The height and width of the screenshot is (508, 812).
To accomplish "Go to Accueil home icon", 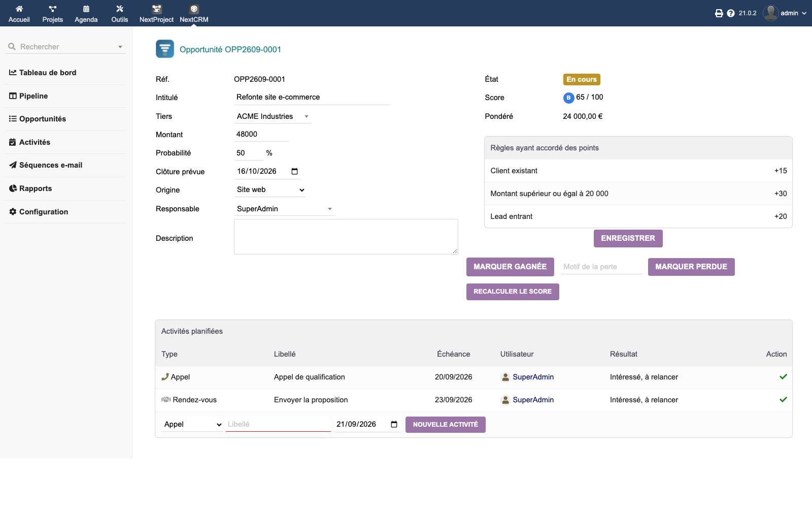I will 19,9.
